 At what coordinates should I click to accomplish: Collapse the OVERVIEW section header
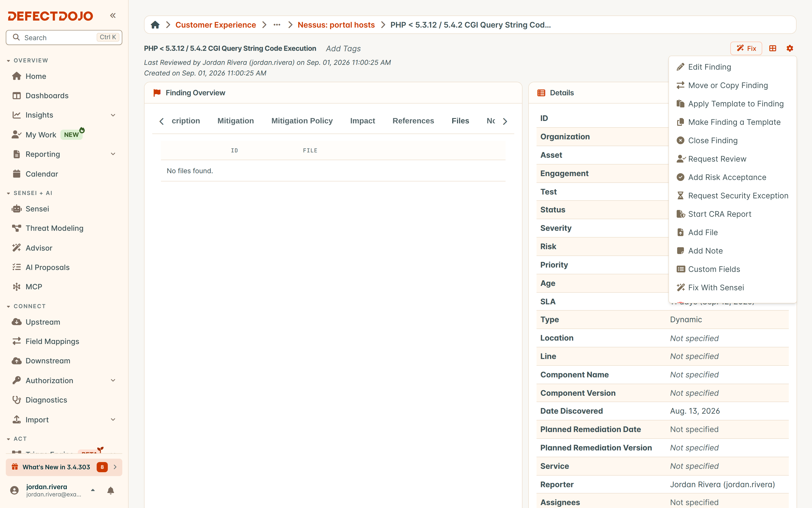28,60
